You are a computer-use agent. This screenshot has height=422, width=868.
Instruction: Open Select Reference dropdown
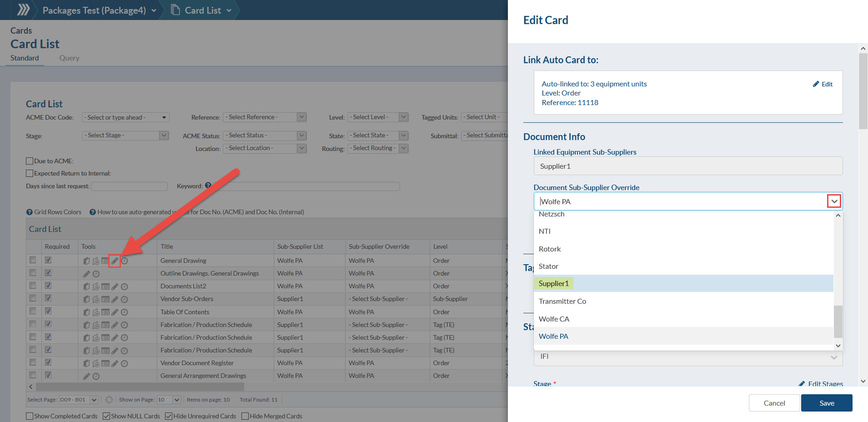[x=265, y=117]
